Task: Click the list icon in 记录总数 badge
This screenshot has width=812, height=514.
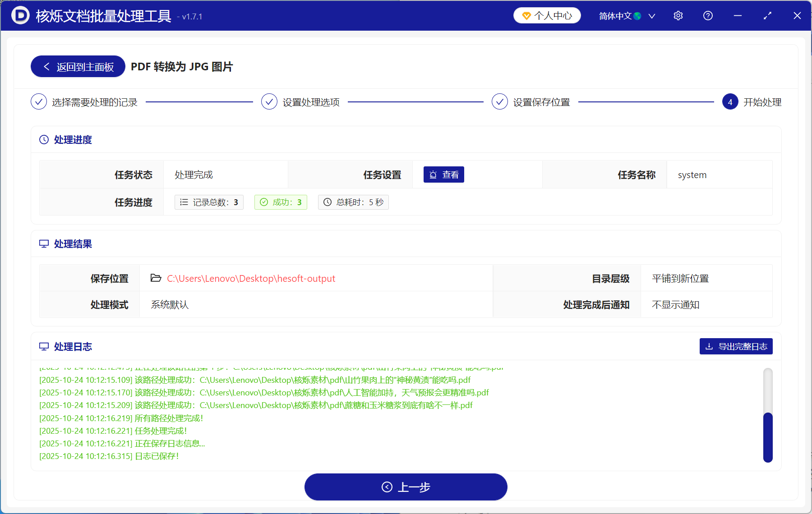Action: (184, 202)
